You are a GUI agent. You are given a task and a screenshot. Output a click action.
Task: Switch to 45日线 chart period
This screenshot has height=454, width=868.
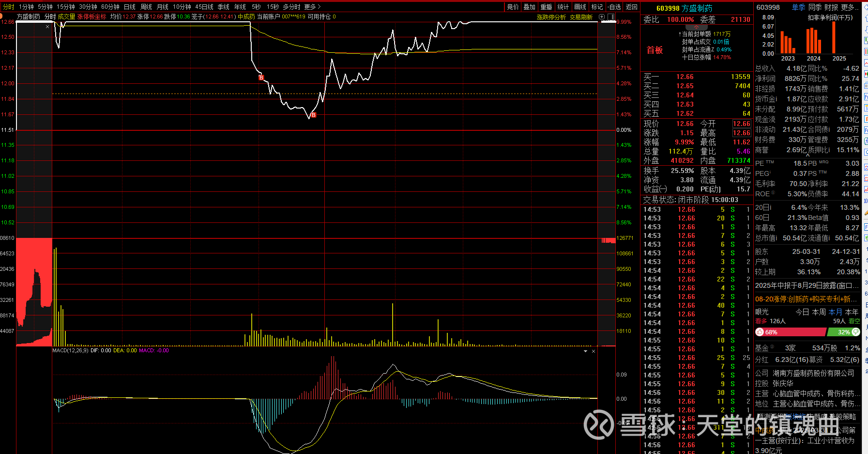(x=204, y=7)
